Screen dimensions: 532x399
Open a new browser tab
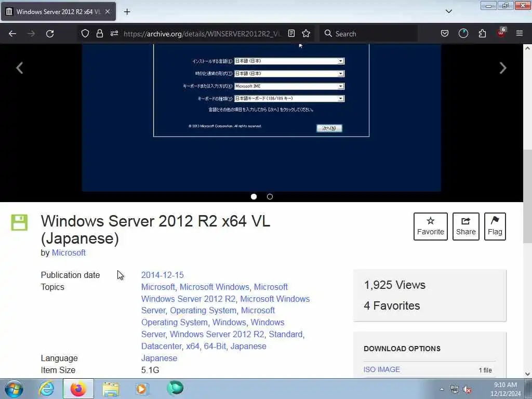pos(127,12)
